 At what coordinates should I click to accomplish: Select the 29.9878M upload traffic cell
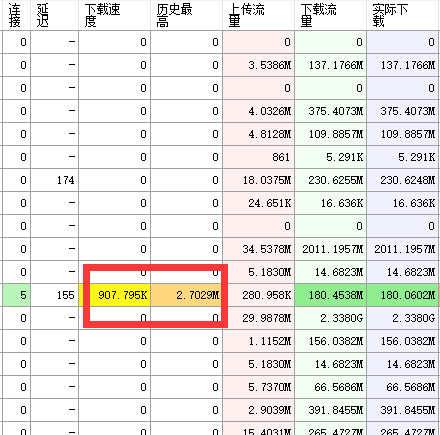tap(258, 318)
